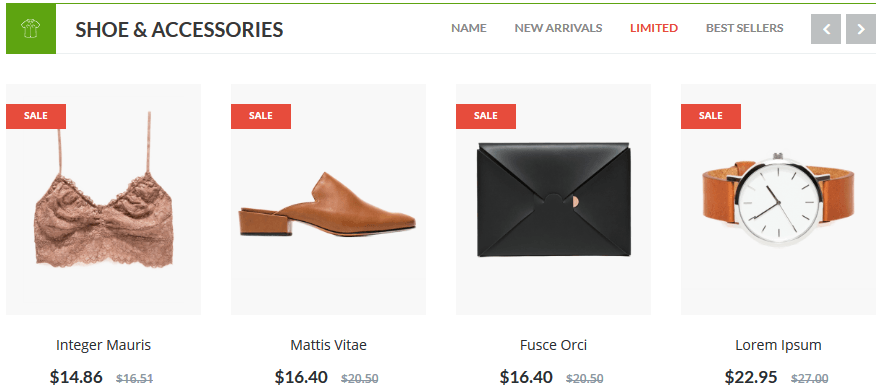The width and height of the screenshot is (880, 391).
Task: View the leather strap watch image
Action: coord(778,200)
